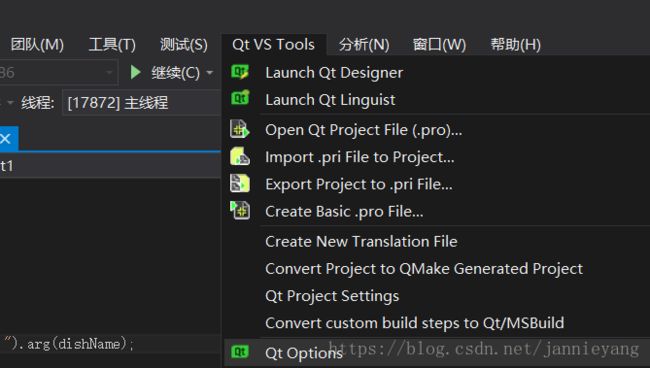Close the active document tab
Viewport: 650px width, 368px height.
(5, 138)
